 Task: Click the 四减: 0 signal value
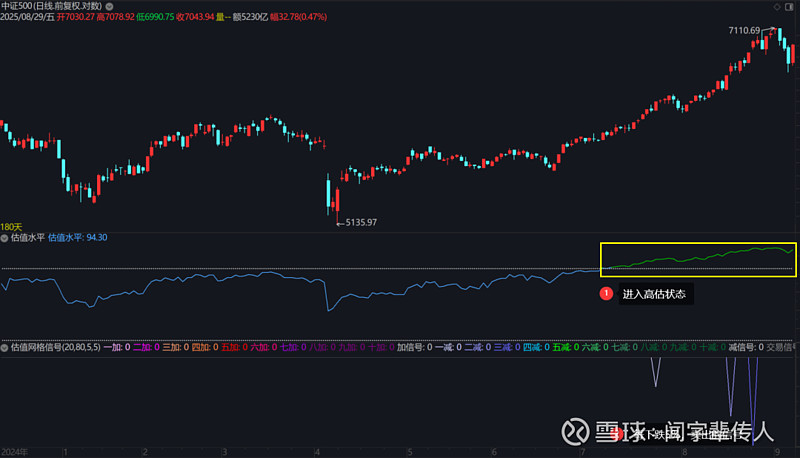pyautogui.click(x=536, y=347)
